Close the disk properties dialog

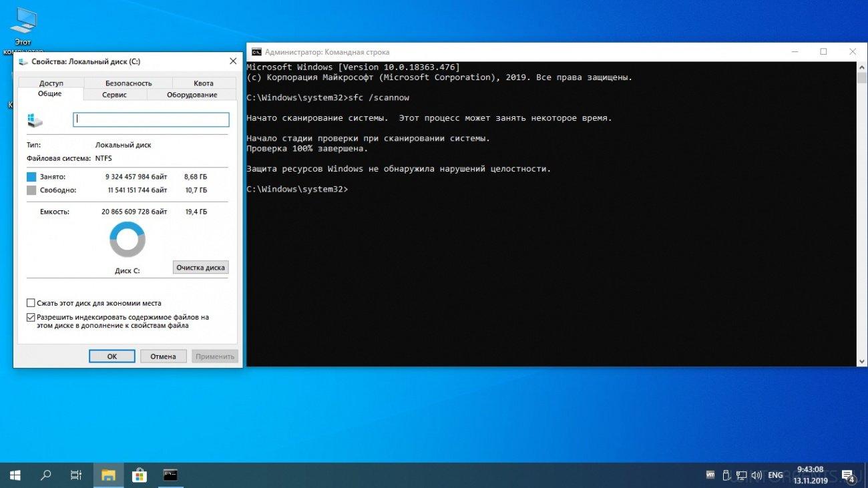tap(233, 61)
